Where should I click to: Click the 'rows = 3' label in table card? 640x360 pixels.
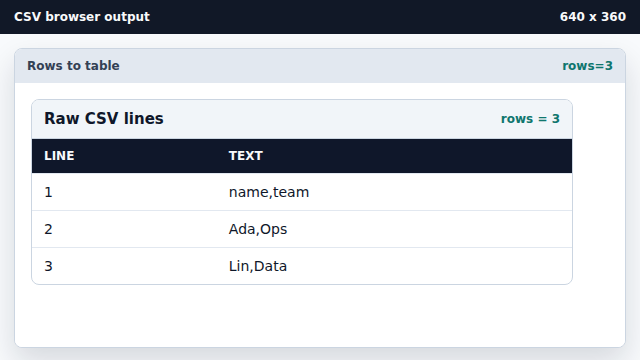click(x=530, y=119)
